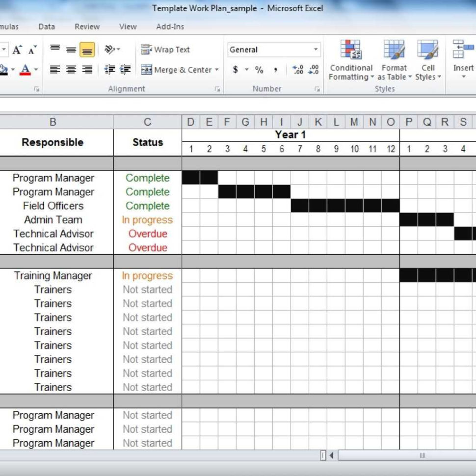The image size is (476, 476).
Task: Select column P header
Action: [x=409, y=122]
